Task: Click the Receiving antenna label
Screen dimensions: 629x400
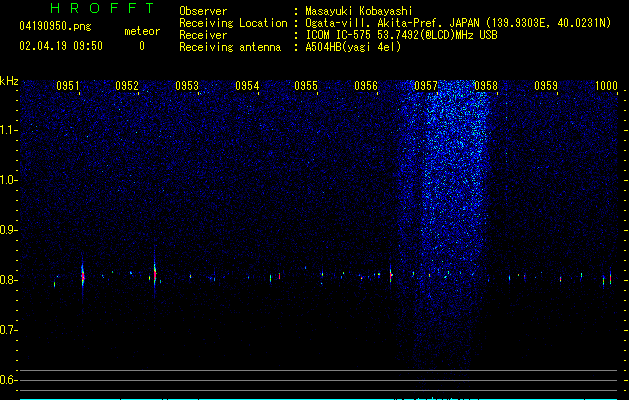Action: point(230,47)
